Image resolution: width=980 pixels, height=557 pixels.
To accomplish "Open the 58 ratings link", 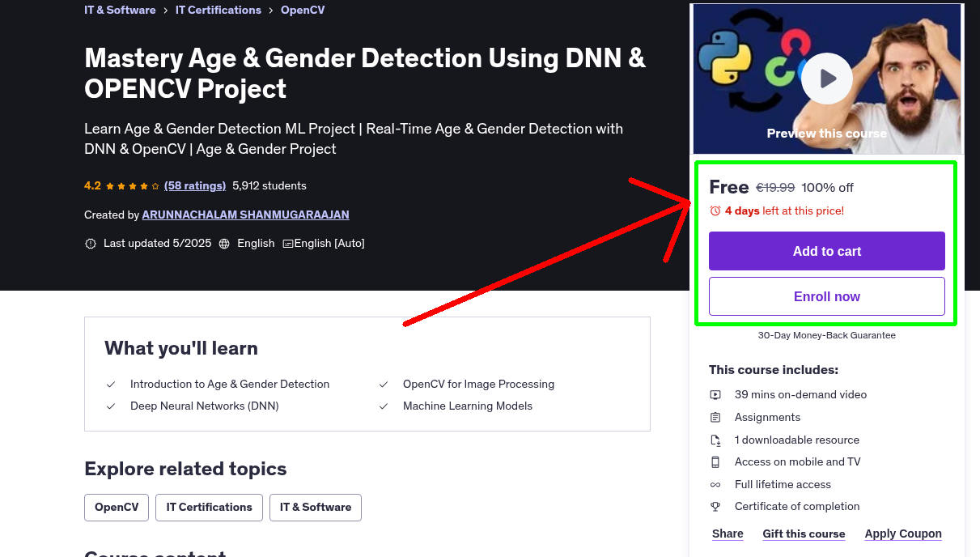I will (x=195, y=185).
